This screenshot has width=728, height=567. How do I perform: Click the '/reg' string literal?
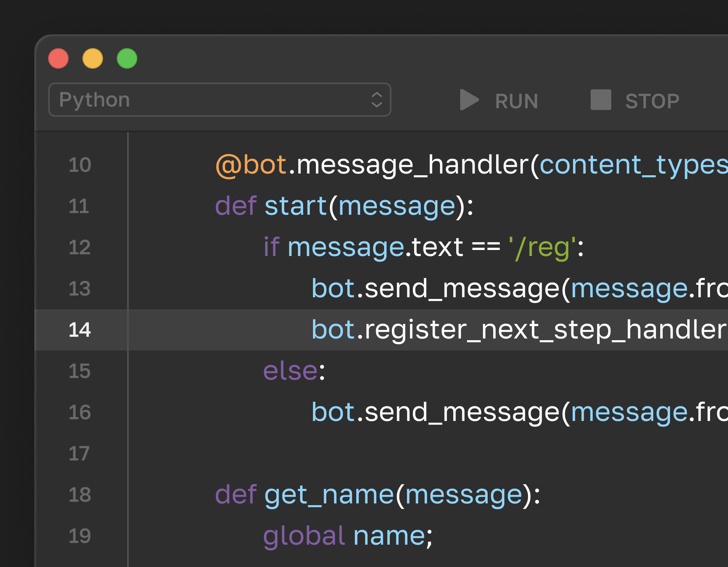[542, 247]
